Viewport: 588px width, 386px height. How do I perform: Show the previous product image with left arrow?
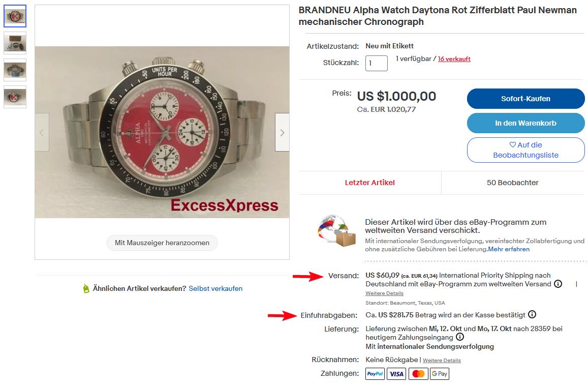[x=42, y=132]
